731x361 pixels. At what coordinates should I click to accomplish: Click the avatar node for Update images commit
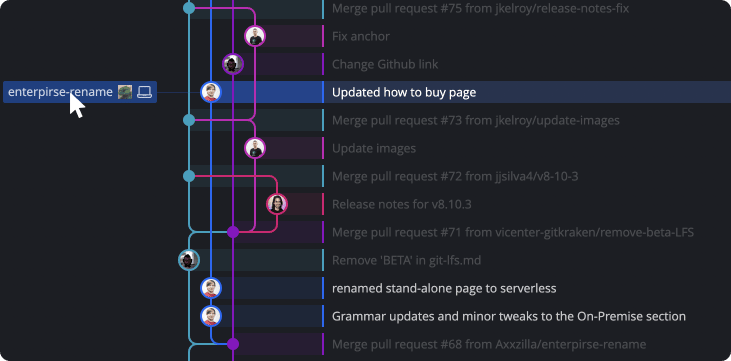click(x=255, y=148)
